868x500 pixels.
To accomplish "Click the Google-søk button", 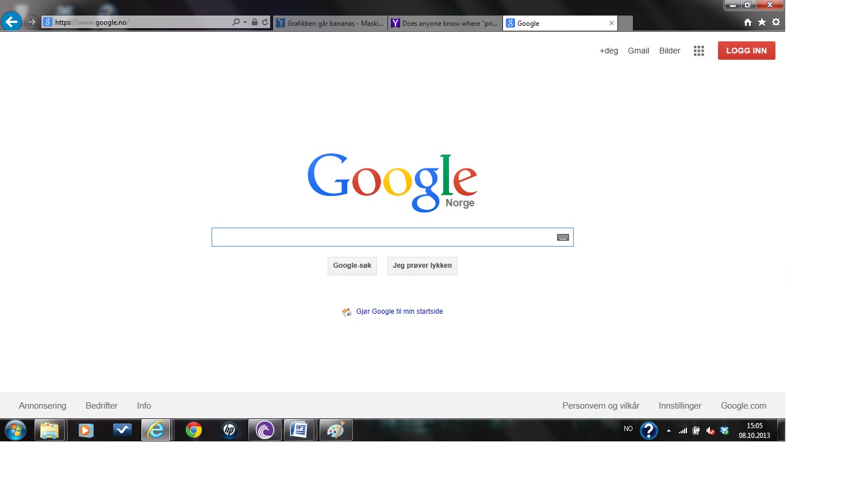I will point(352,266).
